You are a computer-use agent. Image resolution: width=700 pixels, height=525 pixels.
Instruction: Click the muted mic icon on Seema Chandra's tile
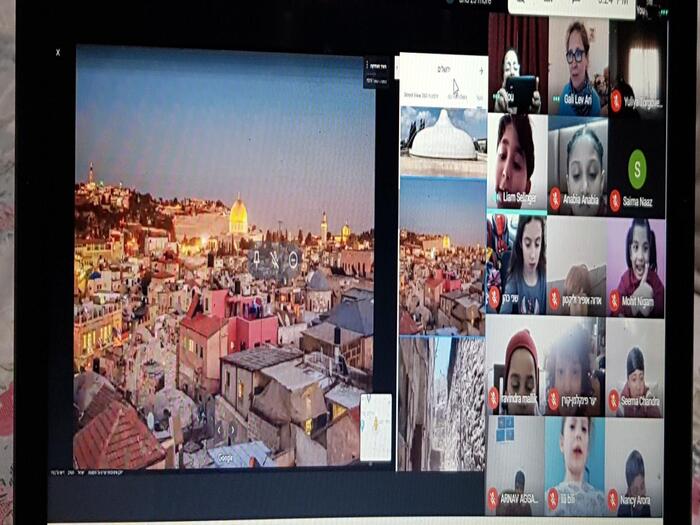614,399
